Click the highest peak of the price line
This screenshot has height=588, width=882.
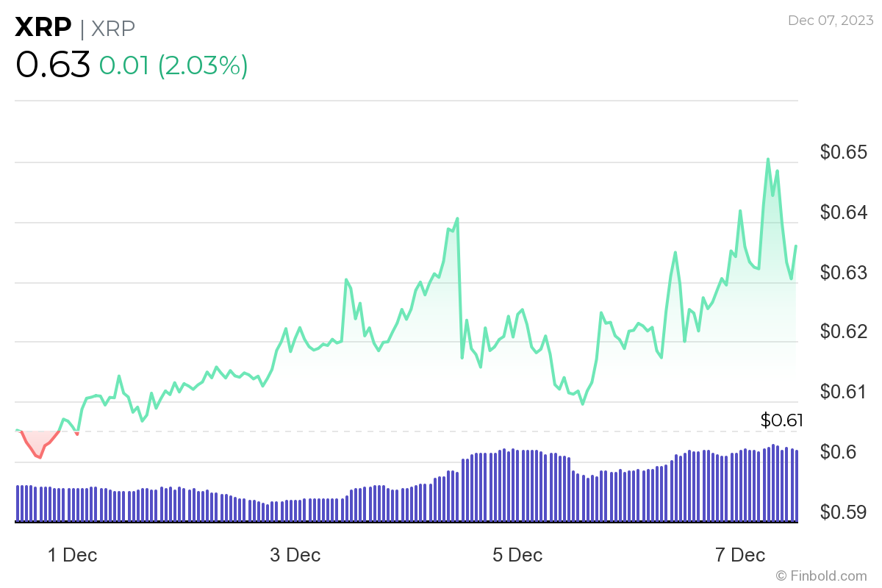tap(768, 159)
